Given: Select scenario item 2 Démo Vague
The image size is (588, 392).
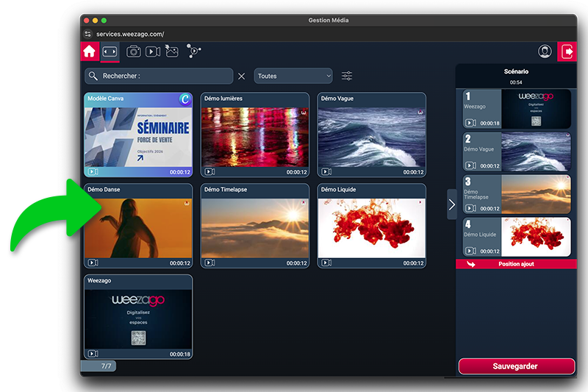Looking at the screenshot, I should click(x=517, y=152).
